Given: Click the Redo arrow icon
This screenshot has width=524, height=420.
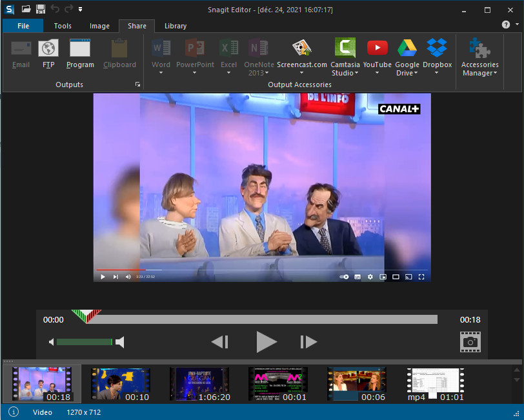Looking at the screenshot, I should click(68, 9).
